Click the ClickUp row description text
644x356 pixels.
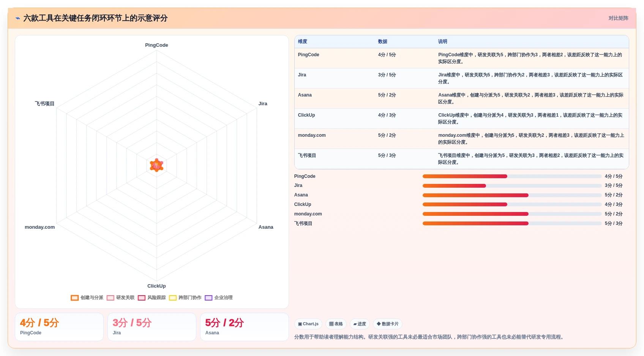pos(531,119)
